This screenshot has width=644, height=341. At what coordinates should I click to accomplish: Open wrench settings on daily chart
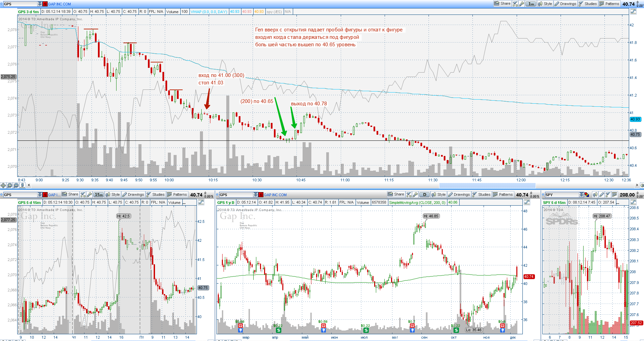(x=415, y=194)
